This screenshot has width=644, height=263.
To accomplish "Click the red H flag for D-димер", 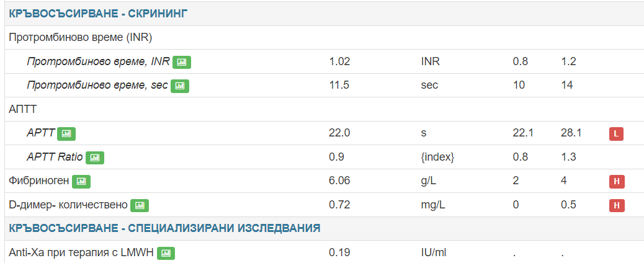I will [616, 205].
